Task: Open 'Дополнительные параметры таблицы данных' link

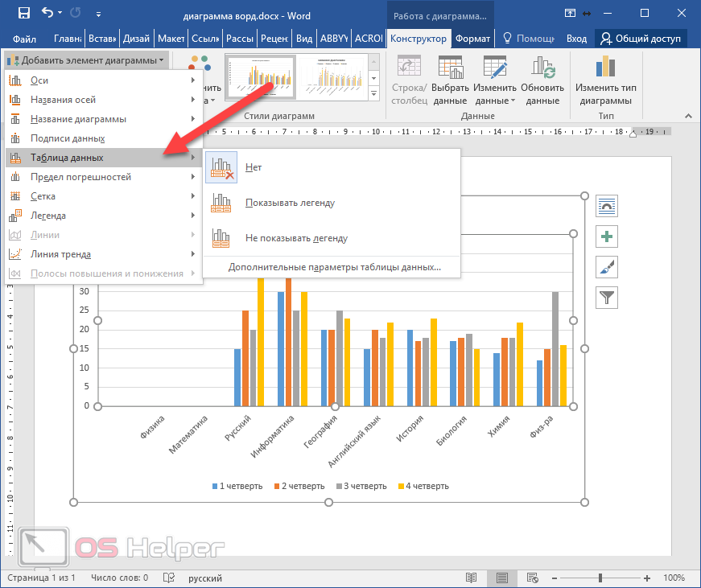Action: (x=334, y=267)
